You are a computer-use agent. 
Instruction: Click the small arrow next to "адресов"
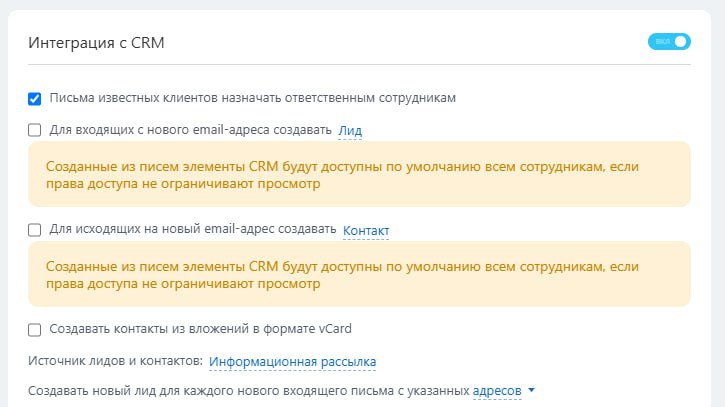[532, 390]
